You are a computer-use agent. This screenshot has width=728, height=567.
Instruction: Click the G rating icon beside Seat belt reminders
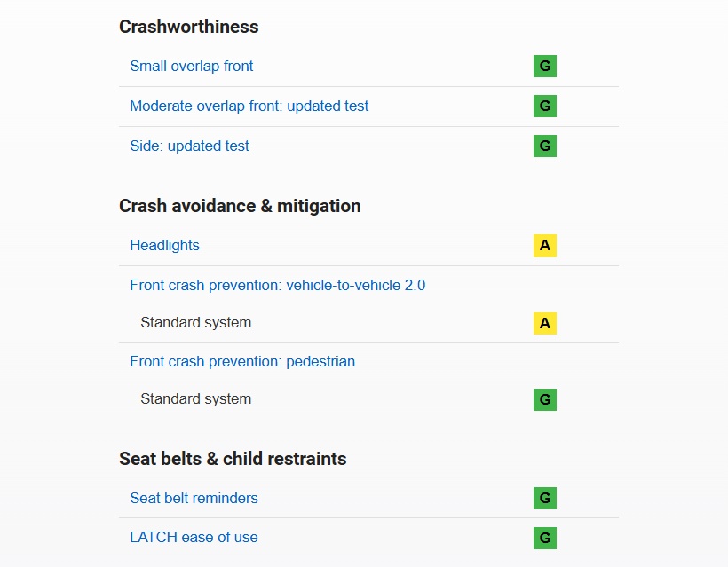point(544,498)
